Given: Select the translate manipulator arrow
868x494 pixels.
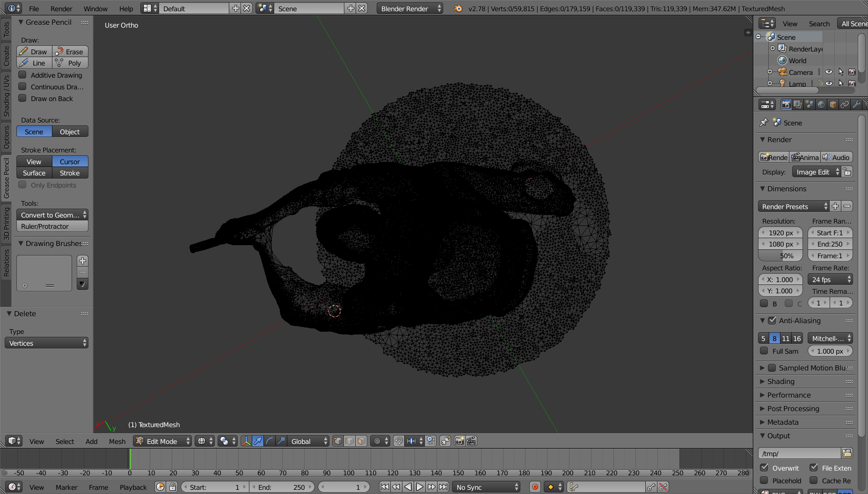Looking at the screenshot, I should point(258,441).
